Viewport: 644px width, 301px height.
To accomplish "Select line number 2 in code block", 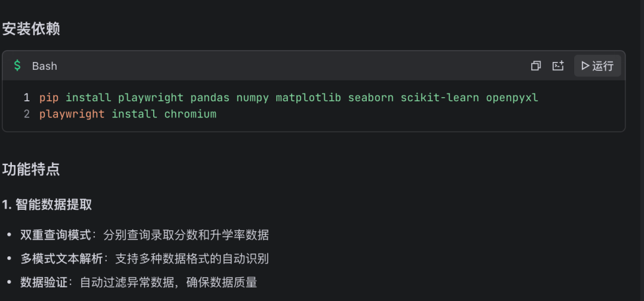I will [27, 114].
